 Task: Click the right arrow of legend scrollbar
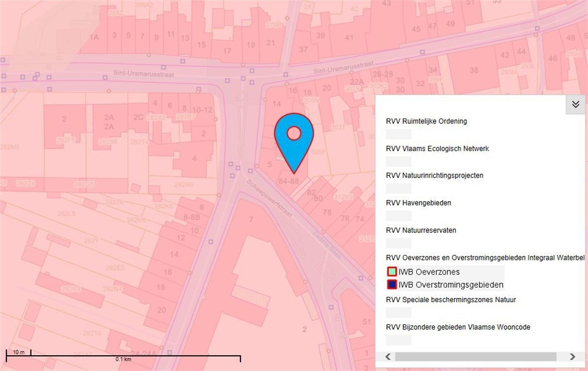coord(572,356)
